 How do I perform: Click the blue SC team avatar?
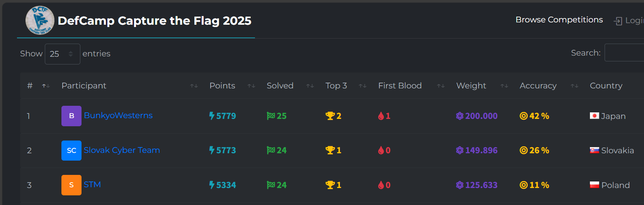coord(71,151)
